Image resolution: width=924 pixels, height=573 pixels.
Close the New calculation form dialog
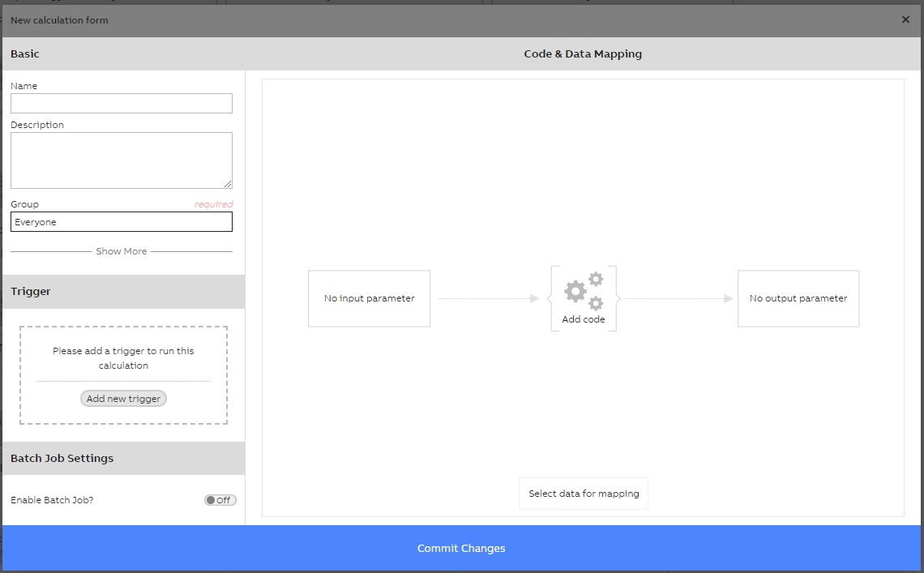905,19
